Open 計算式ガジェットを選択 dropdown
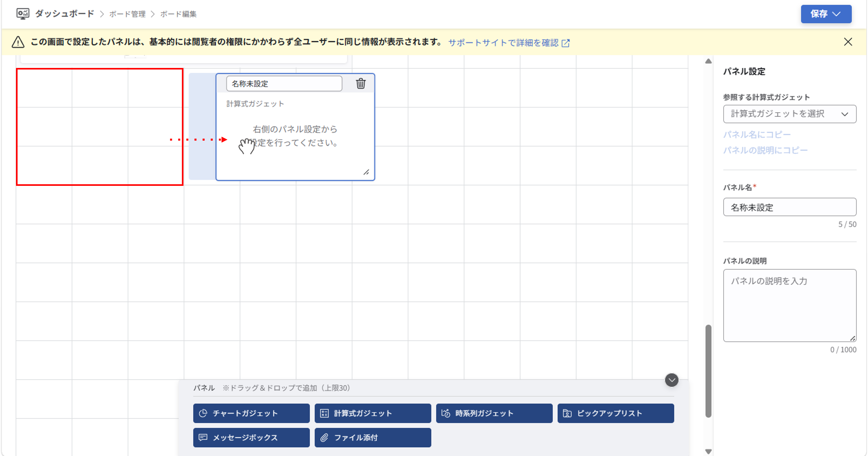This screenshot has height=456, width=868. 789,114
